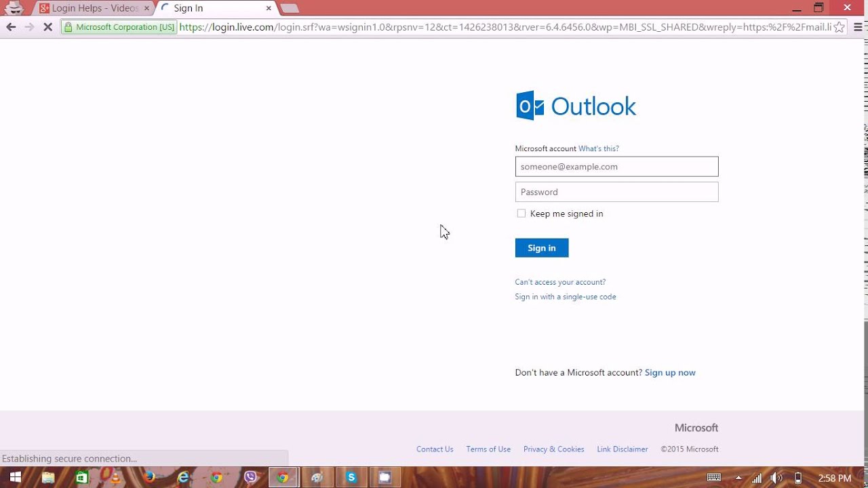This screenshot has width=868, height=488.
Task: Open Skype from the taskbar
Action: coord(351,477)
